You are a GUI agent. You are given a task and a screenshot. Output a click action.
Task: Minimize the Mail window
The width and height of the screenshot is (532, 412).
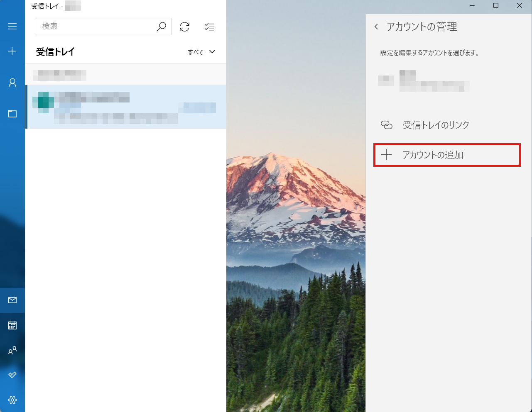point(472,6)
